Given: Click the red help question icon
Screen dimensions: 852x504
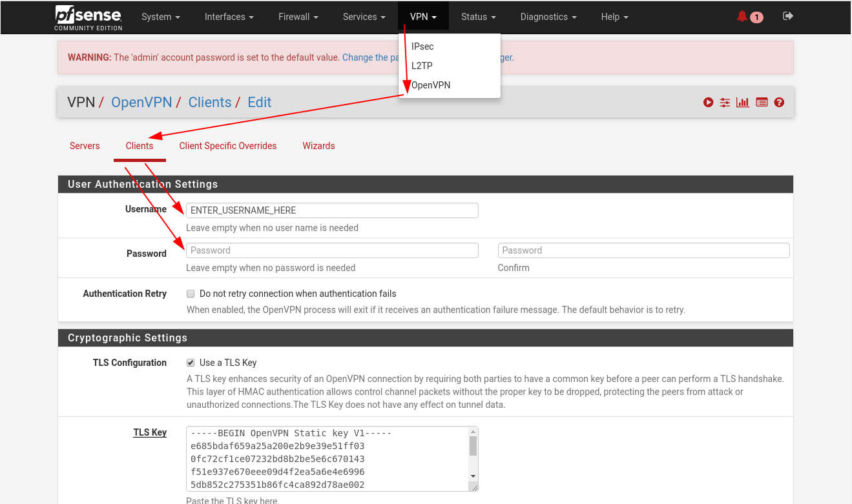Looking at the screenshot, I should pyautogui.click(x=779, y=102).
